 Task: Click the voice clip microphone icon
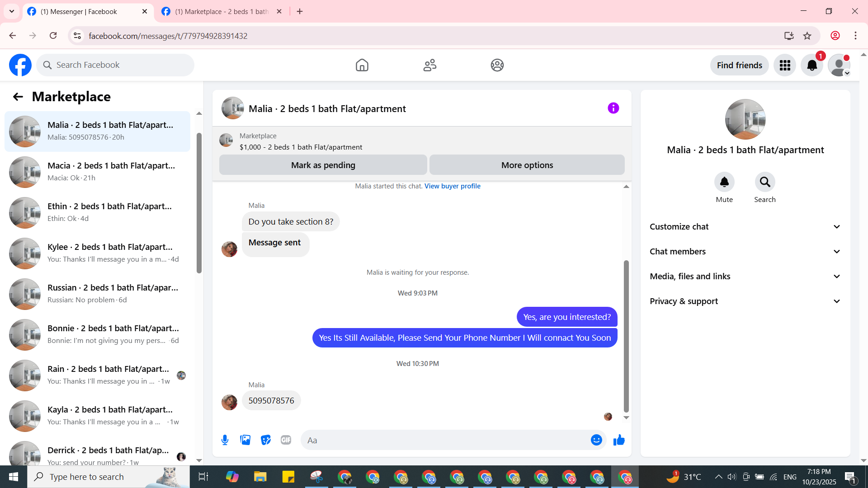click(225, 440)
